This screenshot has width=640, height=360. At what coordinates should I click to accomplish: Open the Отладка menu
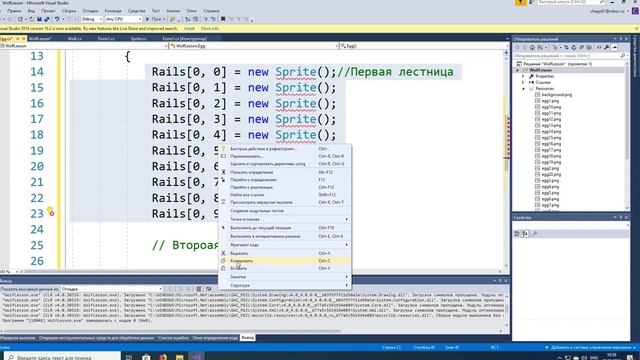click(x=90, y=11)
